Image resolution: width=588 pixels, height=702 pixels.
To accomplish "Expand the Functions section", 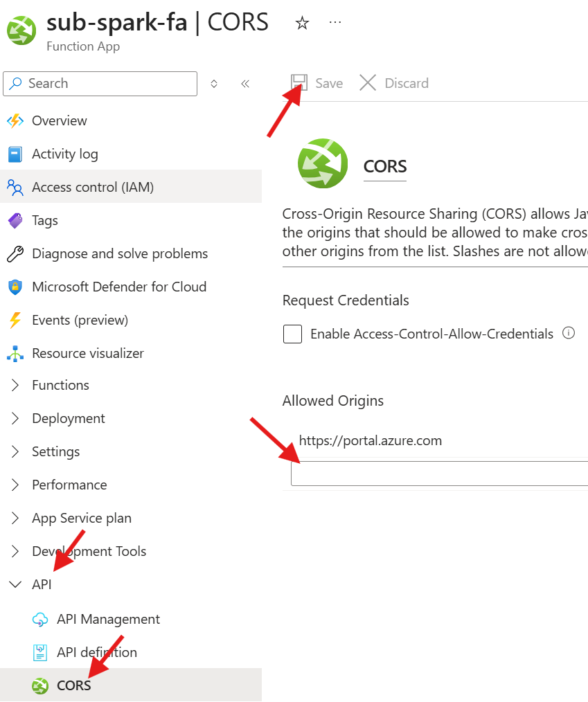I will (15, 385).
